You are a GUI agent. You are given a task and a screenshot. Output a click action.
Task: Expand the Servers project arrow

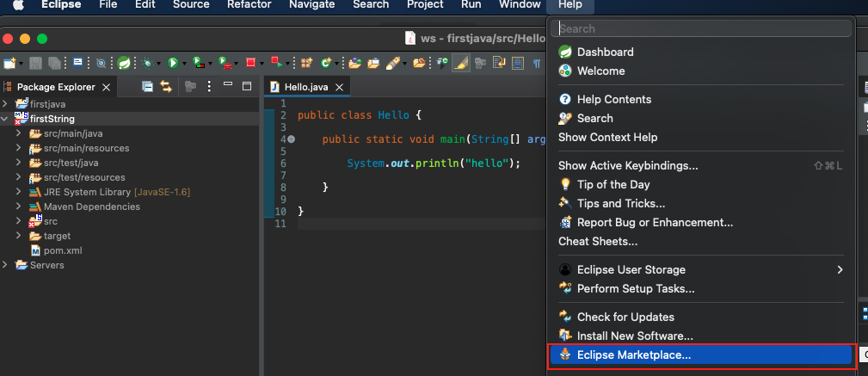(x=5, y=265)
